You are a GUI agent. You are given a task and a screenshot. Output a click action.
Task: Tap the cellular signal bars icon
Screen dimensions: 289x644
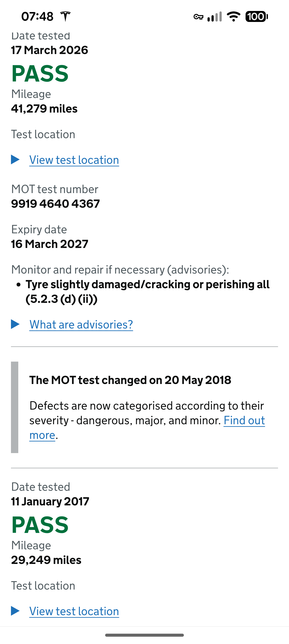(x=215, y=17)
